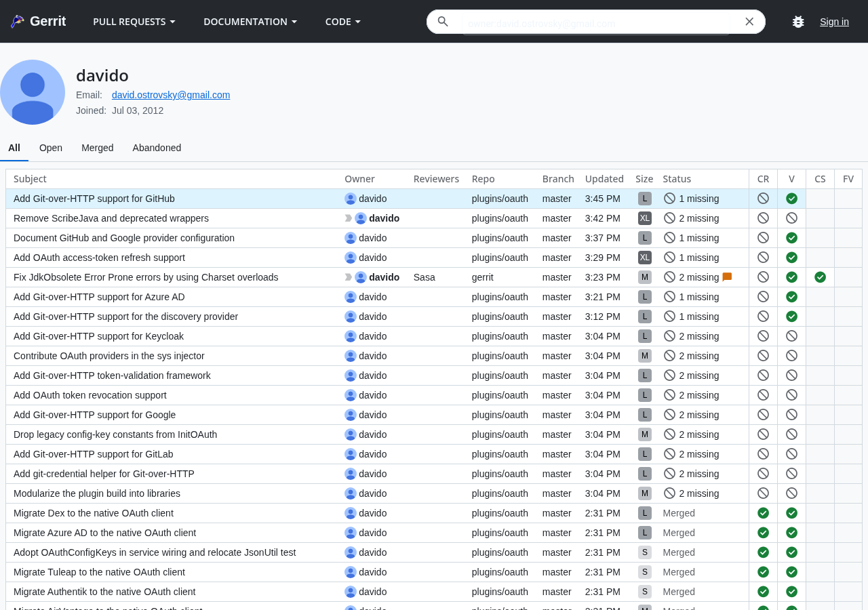Click master branch on Migrate Azure AD row
The image size is (868, 610).
coord(557,533)
